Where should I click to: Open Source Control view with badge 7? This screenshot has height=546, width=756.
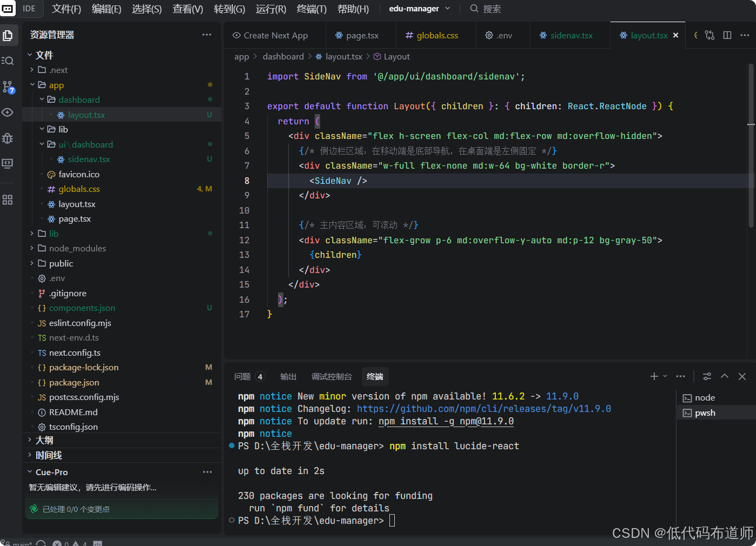(8, 86)
